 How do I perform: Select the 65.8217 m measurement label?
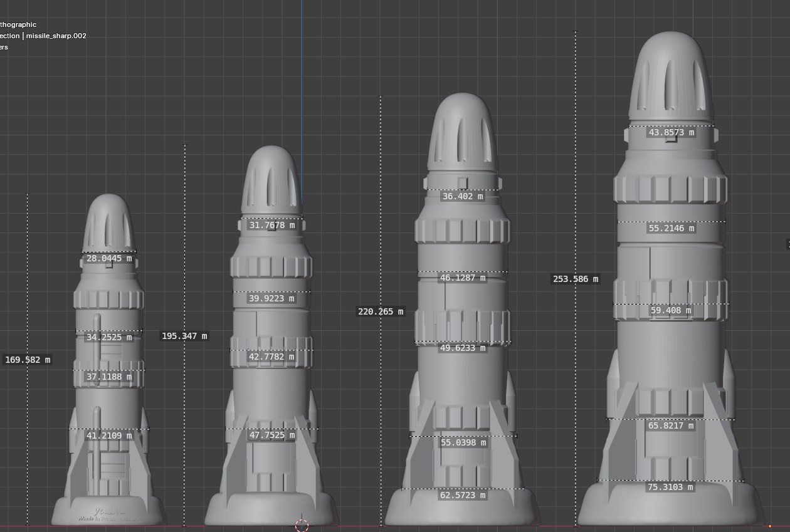(671, 425)
